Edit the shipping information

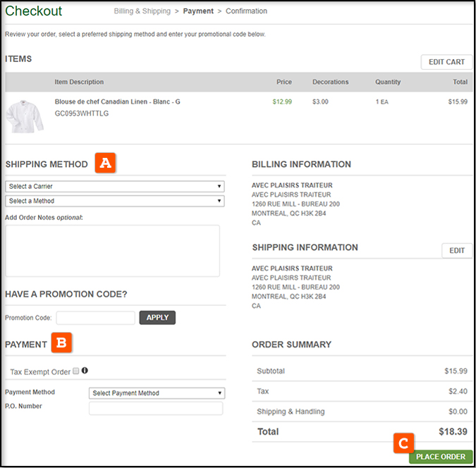coord(457,250)
